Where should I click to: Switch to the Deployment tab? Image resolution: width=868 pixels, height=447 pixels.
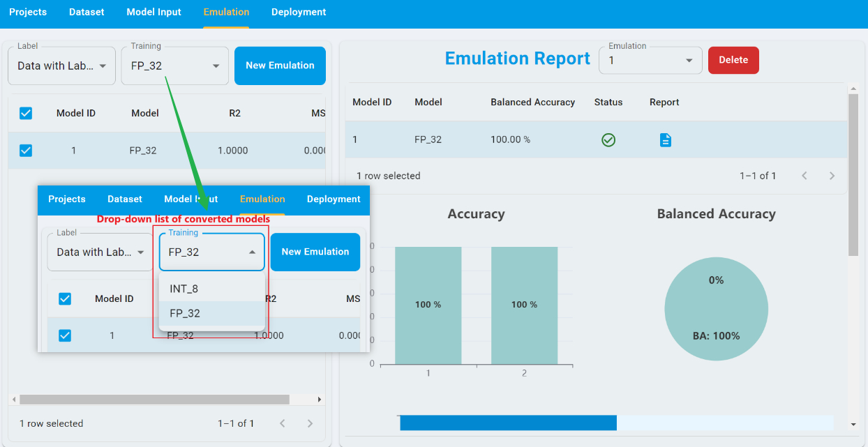(299, 13)
